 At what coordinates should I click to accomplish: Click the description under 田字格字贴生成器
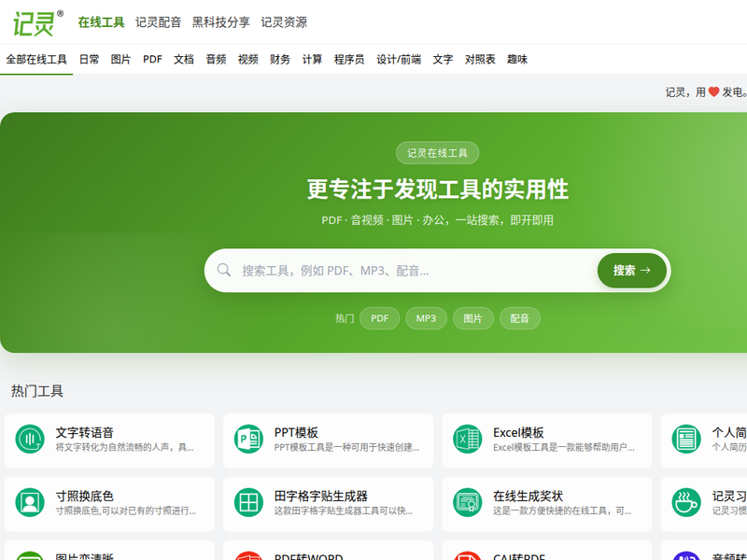pos(343,511)
